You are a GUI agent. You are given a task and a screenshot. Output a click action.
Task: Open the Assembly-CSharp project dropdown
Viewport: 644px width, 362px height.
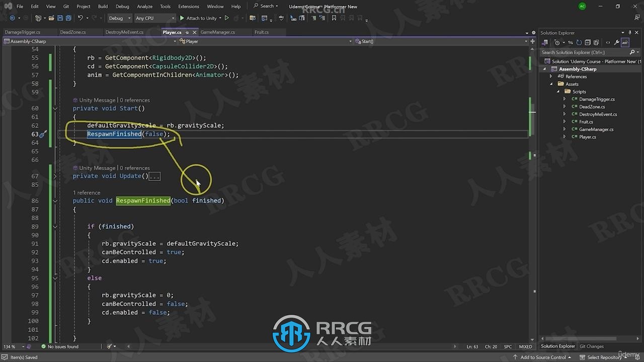click(91, 41)
